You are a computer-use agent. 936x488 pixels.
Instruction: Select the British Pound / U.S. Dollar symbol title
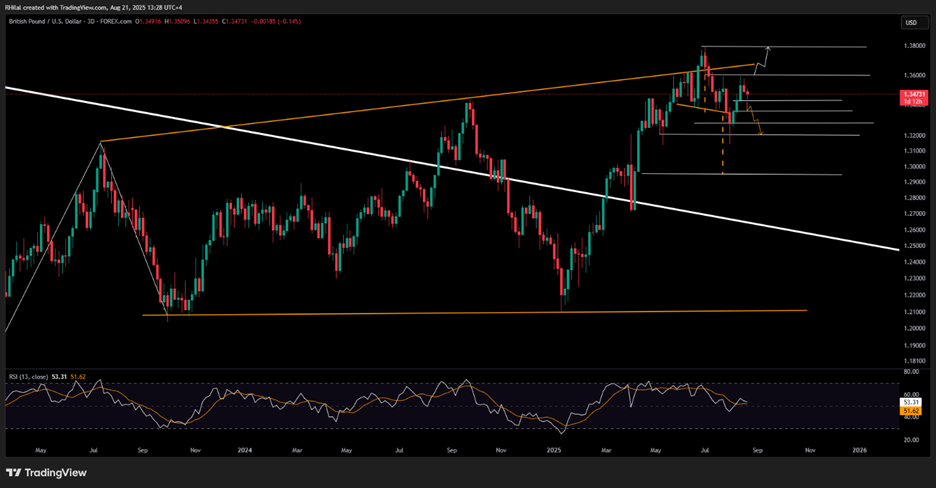coord(44,21)
